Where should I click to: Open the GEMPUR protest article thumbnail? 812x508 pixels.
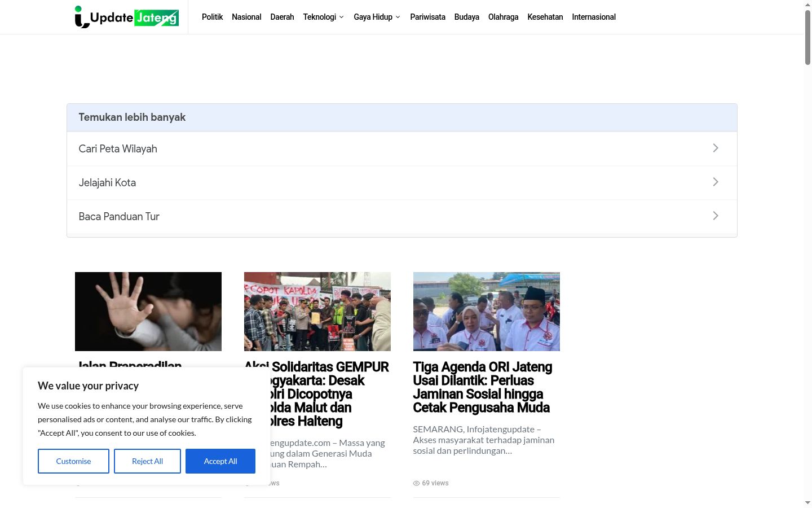(317, 312)
